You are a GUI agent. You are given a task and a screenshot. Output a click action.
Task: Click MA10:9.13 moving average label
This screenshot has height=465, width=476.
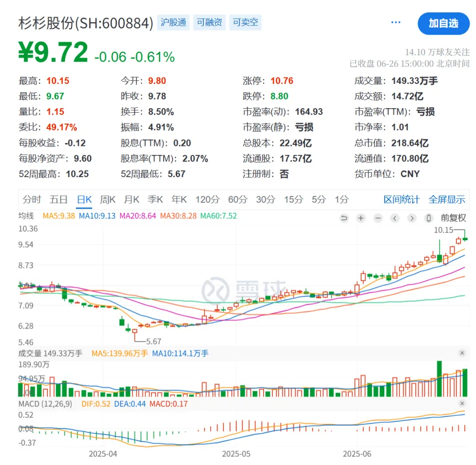[97, 216]
